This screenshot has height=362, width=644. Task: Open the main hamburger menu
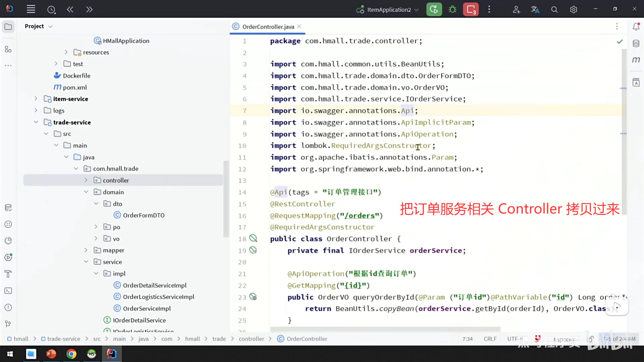tap(31, 9)
